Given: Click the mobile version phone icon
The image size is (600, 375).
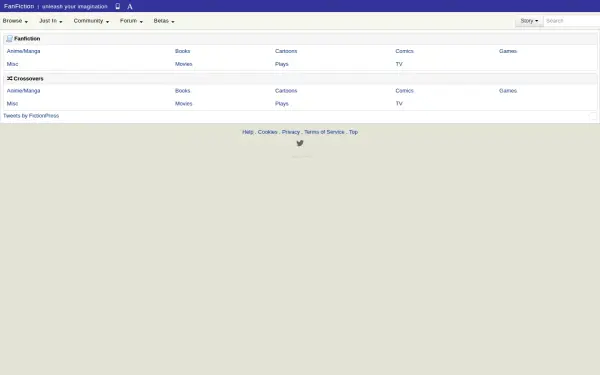Looking at the screenshot, I should 118,6.
